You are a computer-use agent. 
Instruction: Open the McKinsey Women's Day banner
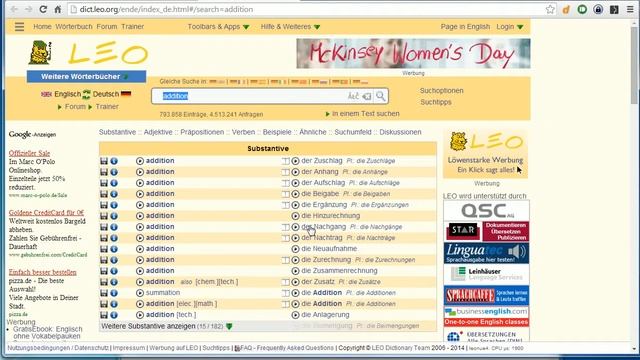tap(413, 53)
